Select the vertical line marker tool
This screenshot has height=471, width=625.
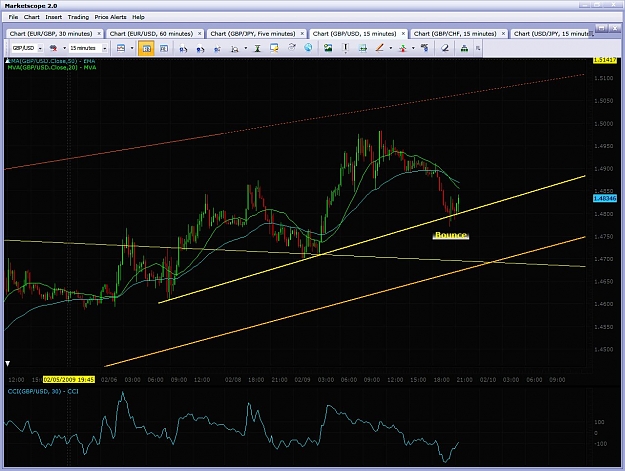(x=345, y=48)
